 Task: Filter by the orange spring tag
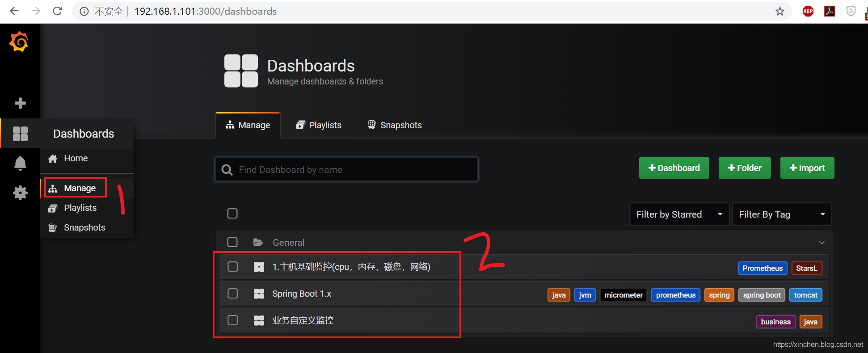(x=719, y=295)
